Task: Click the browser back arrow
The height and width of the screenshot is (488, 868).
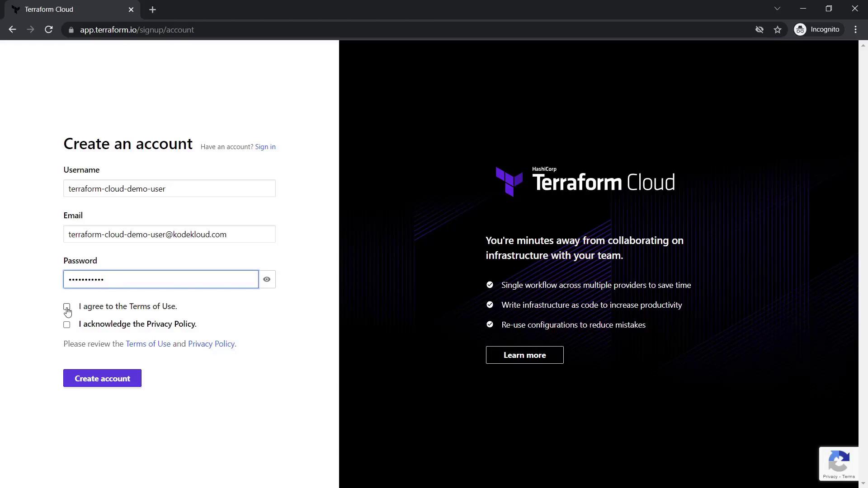Action: pos(12,30)
